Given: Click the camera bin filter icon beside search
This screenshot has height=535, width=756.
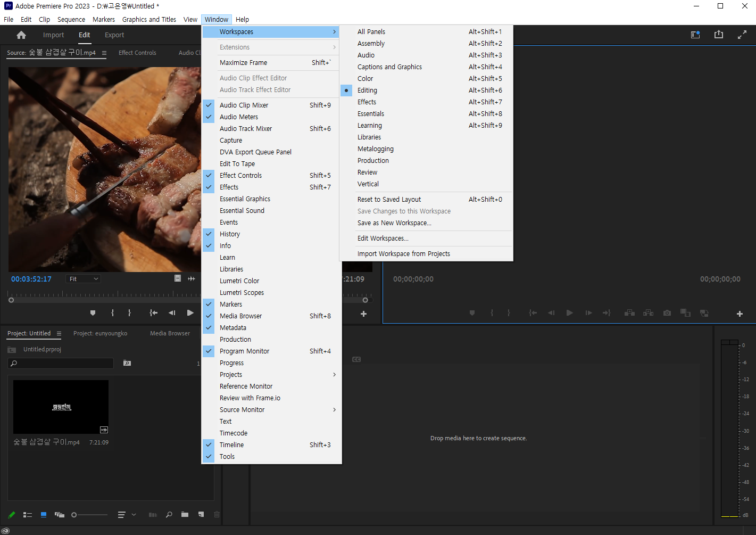Looking at the screenshot, I should point(127,363).
